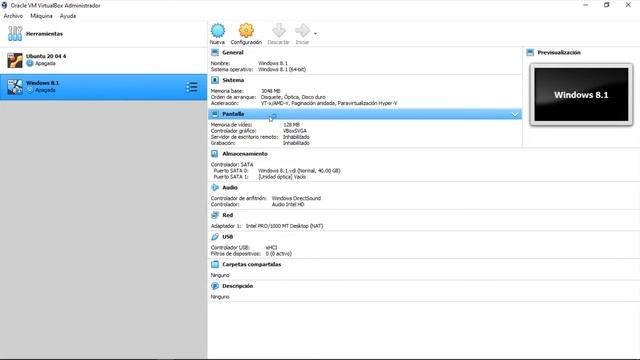
Task: Open the General section heading link
Action: [233, 53]
